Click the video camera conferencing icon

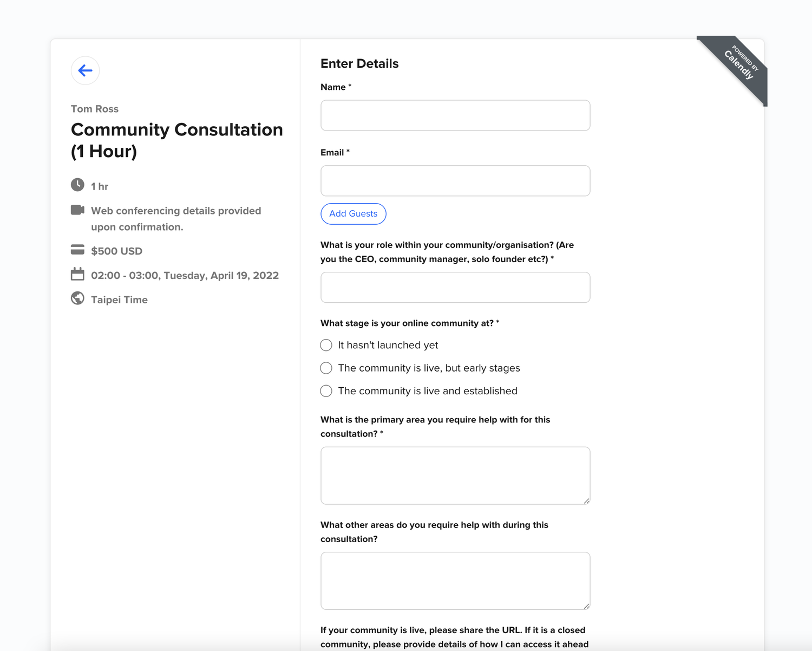(77, 210)
